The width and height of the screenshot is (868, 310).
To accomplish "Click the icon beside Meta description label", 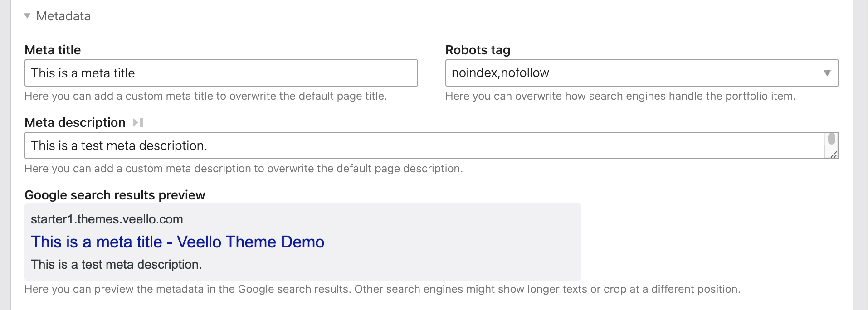I will (x=138, y=122).
